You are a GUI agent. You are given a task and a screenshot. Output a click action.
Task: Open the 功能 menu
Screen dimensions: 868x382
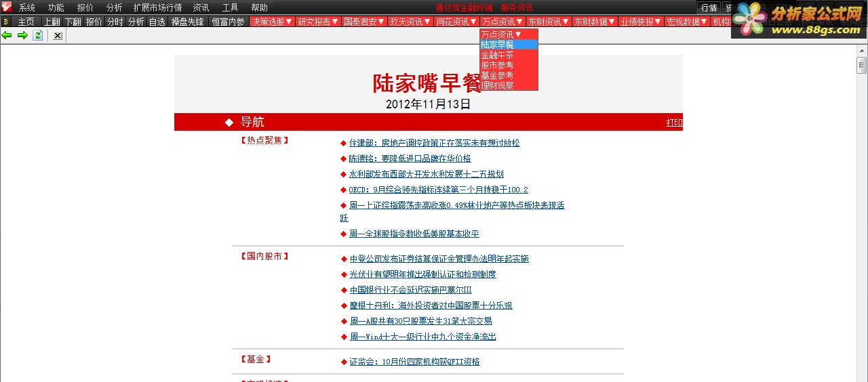point(56,7)
